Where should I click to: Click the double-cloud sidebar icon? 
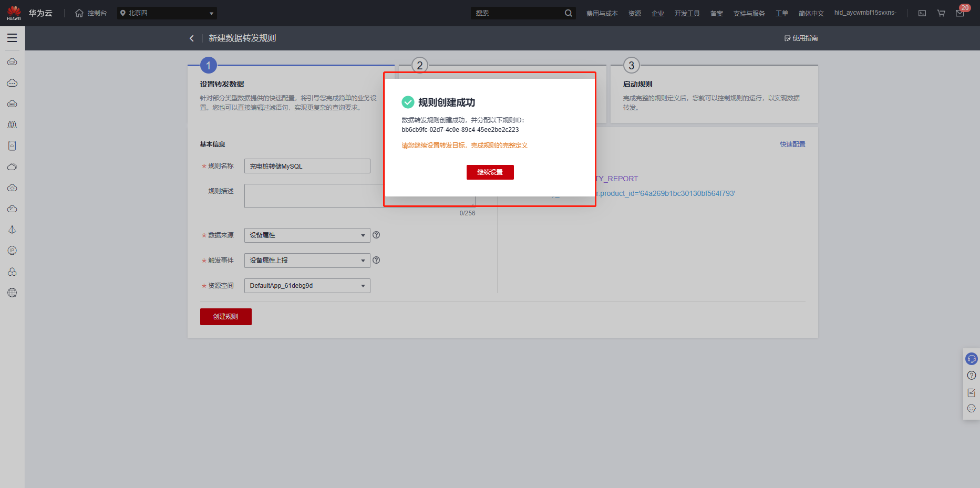pos(12,167)
